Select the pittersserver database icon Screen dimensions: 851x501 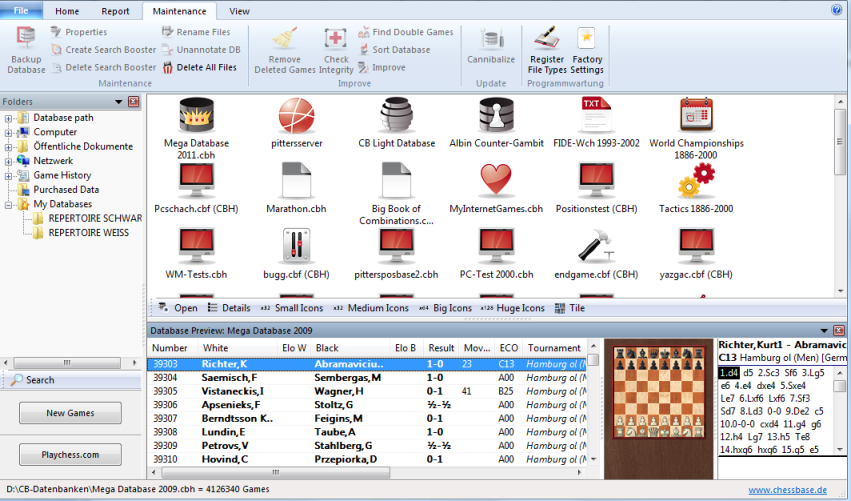[x=296, y=116]
